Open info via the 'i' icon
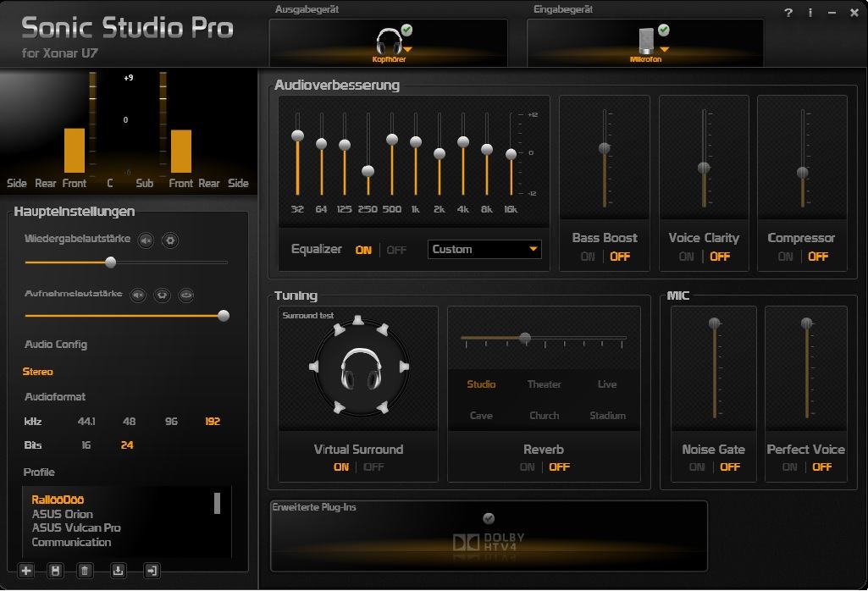868x591 pixels. coord(810,13)
